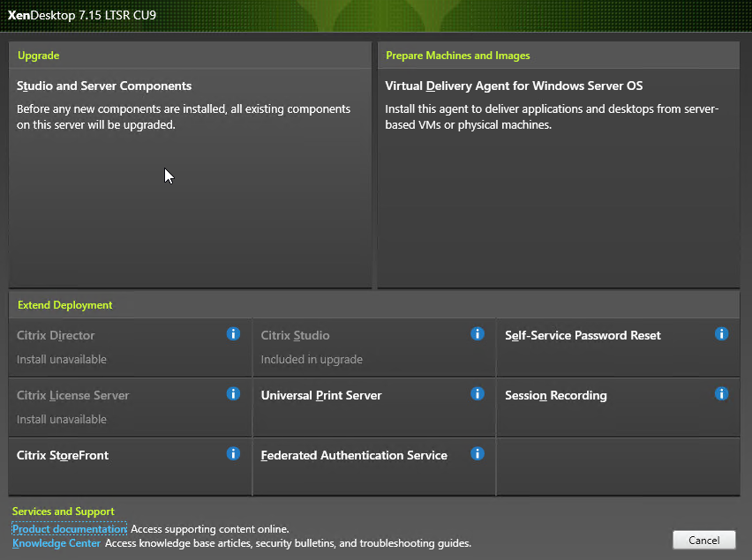Image resolution: width=752 pixels, height=560 pixels.
Task: Click the Extend Deployment heading
Action: click(x=64, y=305)
